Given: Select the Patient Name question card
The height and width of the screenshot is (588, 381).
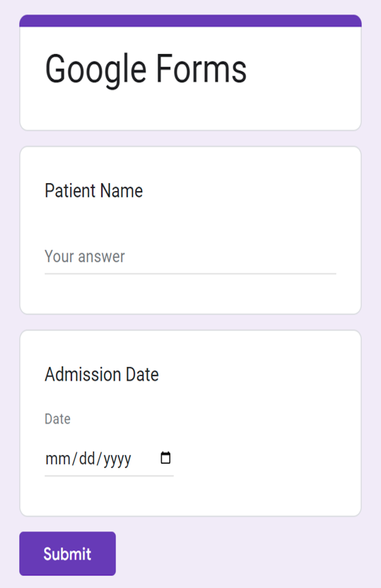Looking at the screenshot, I should point(189,229).
